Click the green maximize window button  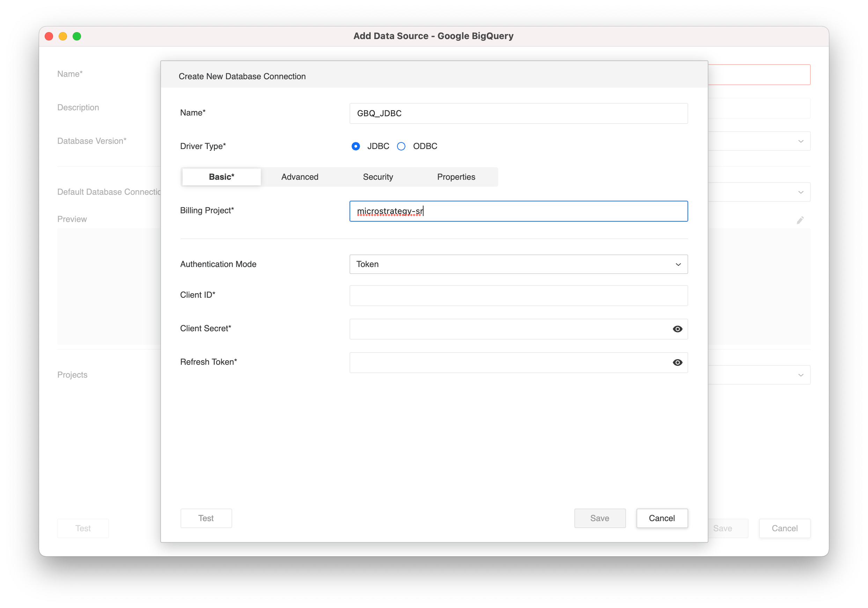pyautogui.click(x=77, y=36)
